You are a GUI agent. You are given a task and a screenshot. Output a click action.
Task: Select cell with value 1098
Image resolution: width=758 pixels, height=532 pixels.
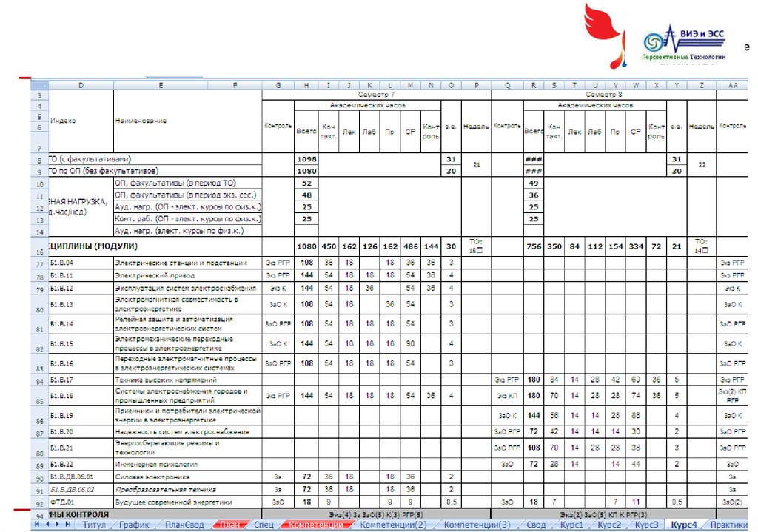coord(306,159)
